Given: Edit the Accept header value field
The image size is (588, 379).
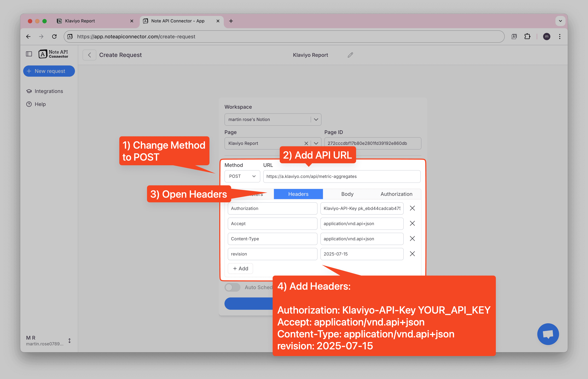Looking at the screenshot, I should coord(362,223).
